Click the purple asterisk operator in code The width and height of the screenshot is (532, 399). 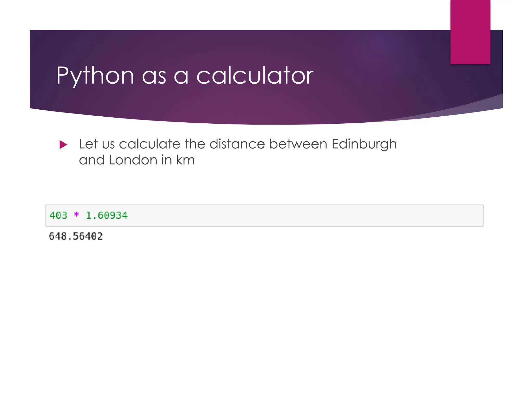pos(76,215)
